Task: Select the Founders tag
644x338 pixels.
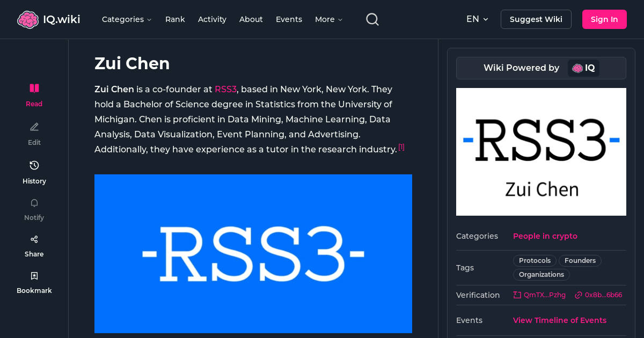Action: [580, 261]
